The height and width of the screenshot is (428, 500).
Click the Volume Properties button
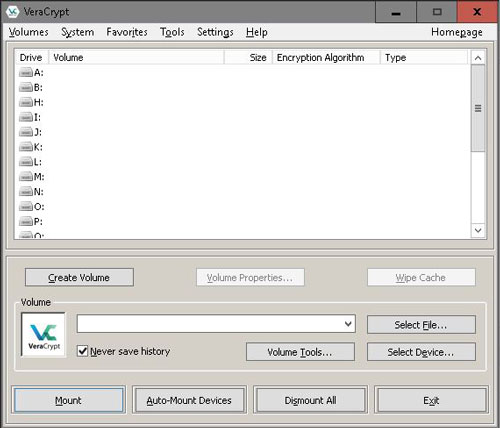250,277
